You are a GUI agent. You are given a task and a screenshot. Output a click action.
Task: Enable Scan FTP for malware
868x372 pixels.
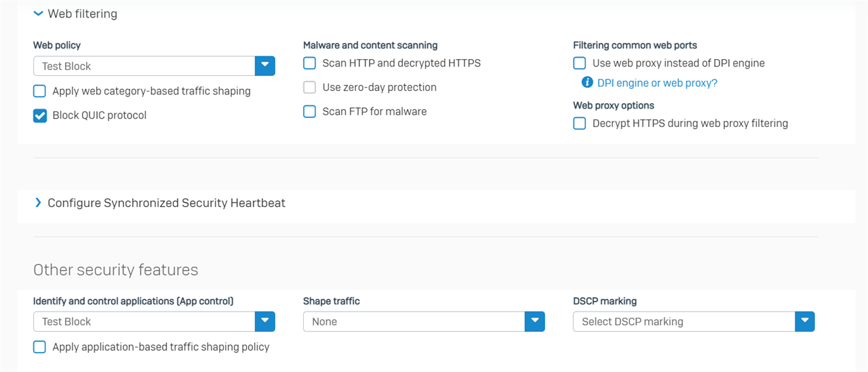point(310,111)
